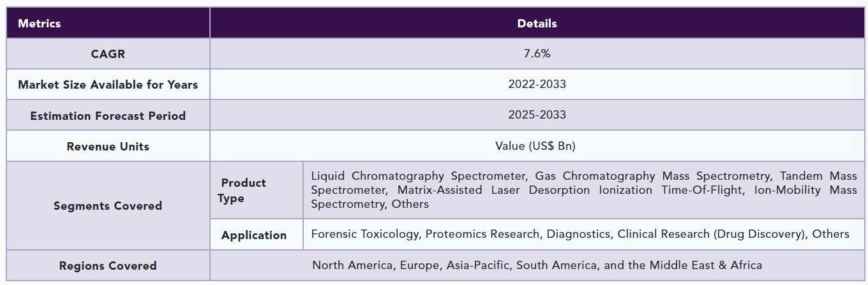Click the Proteomics Research text
This screenshot has width=868, height=285.
point(483,234)
